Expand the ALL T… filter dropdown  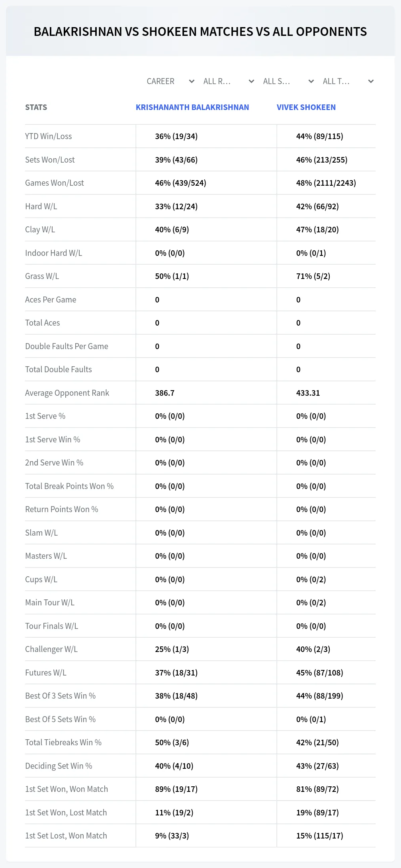pos(348,81)
